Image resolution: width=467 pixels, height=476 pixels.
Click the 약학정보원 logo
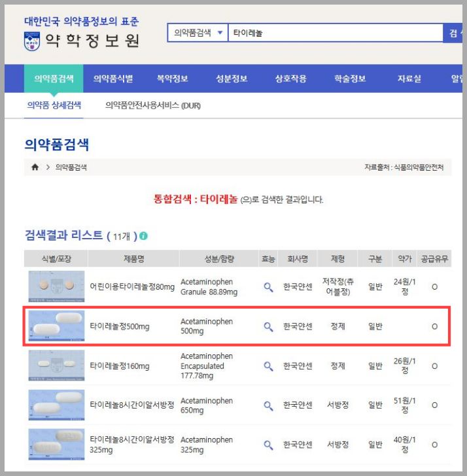[82, 41]
